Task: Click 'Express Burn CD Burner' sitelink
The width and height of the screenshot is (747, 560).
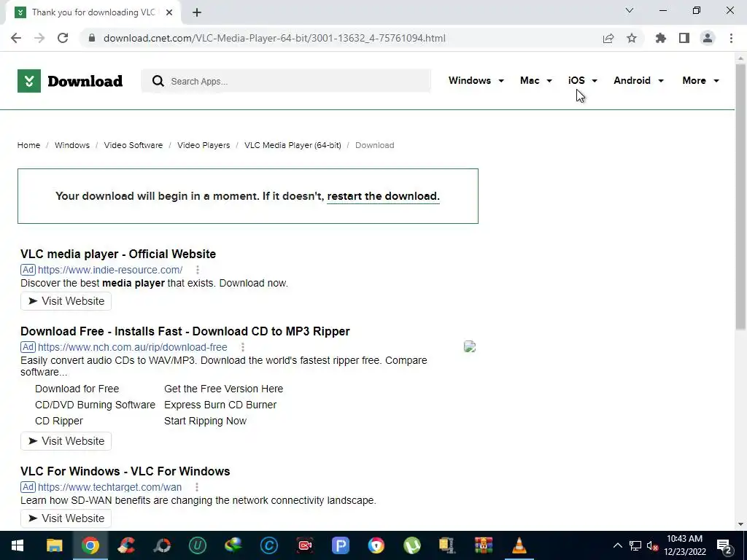Action: pyautogui.click(x=220, y=405)
